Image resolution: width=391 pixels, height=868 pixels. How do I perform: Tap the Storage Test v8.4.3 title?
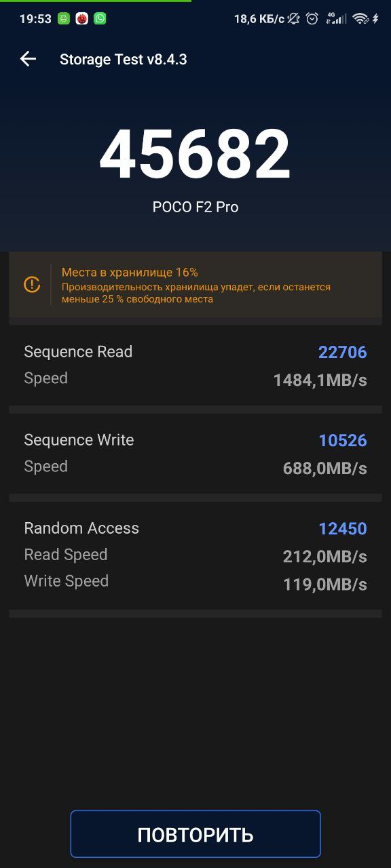coord(124,60)
